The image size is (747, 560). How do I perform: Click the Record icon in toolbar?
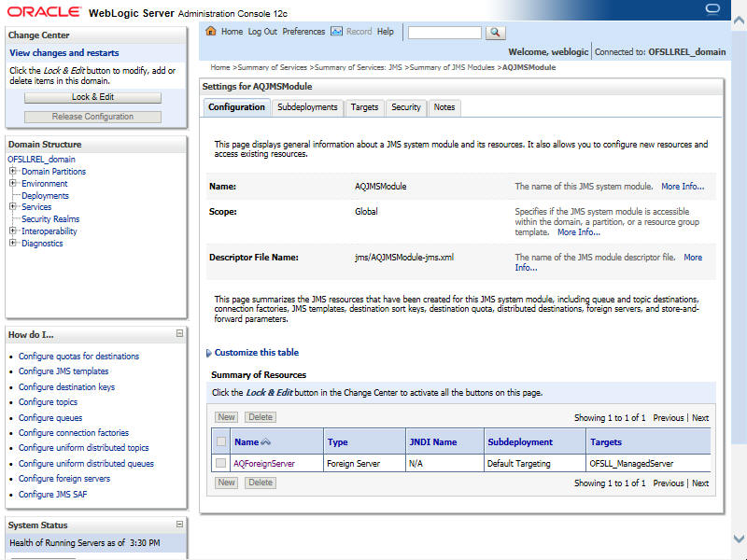pyautogui.click(x=336, y=32)
